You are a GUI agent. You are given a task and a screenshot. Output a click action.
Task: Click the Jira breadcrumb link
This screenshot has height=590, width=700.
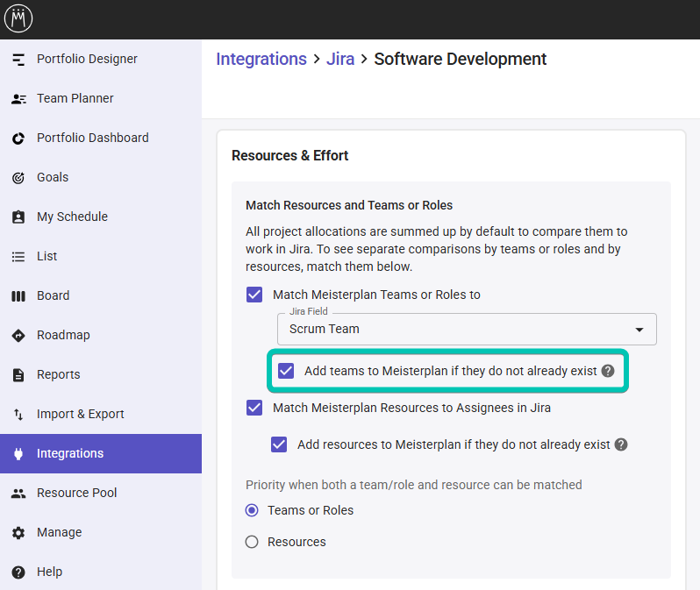[x=340, y=59]
